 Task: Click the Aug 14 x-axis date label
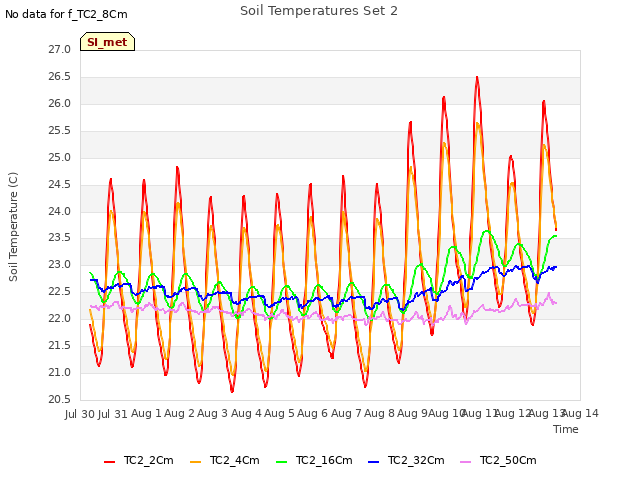[580, 414]
